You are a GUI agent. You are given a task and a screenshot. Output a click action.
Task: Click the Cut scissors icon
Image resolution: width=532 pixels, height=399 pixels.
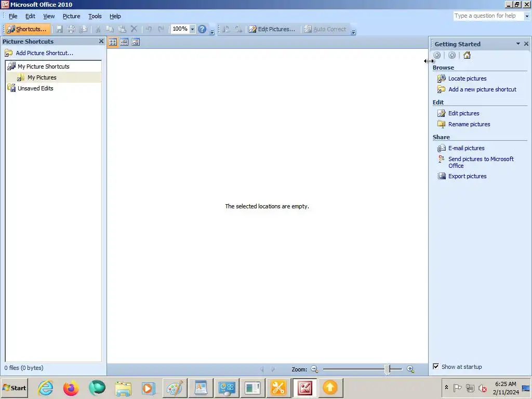point(98,29)
